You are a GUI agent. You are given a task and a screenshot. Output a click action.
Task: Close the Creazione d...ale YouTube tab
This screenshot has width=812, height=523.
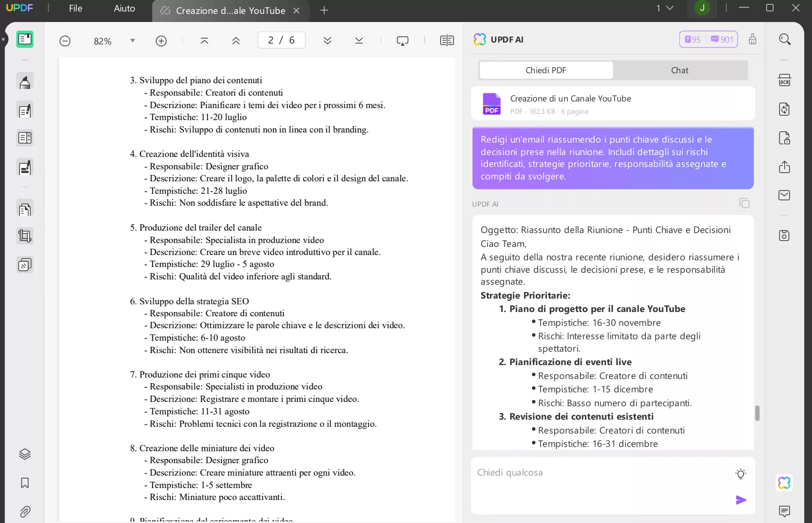[296, 11]
